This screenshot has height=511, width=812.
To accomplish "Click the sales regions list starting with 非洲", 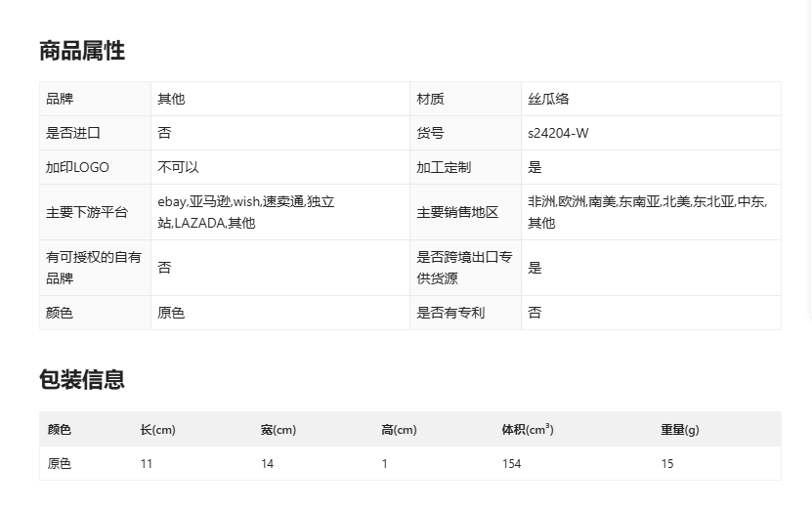I will pos(647,212).
